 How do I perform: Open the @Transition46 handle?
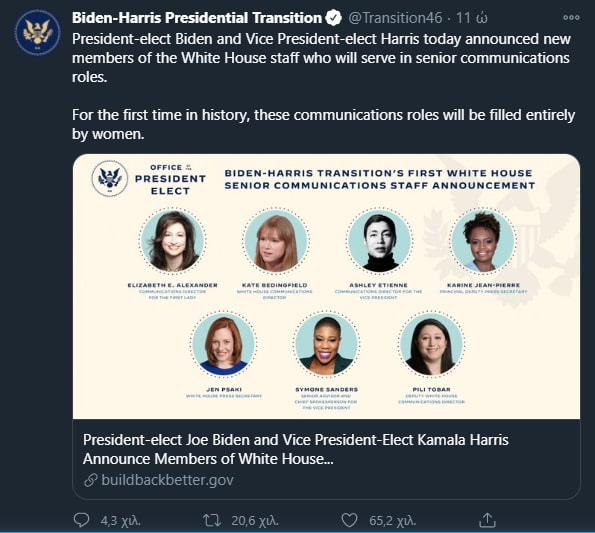pyautogui.click(x=395, y=18)
